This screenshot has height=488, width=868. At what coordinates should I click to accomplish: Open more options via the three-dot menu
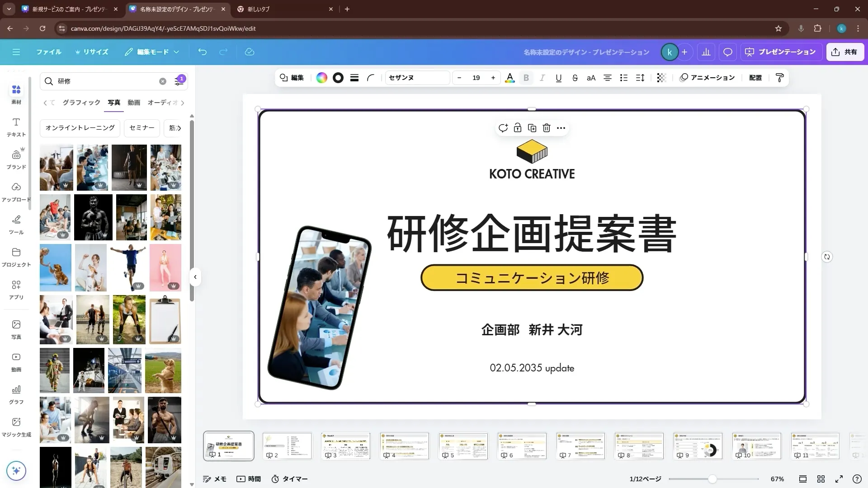[x=561, y=128]
